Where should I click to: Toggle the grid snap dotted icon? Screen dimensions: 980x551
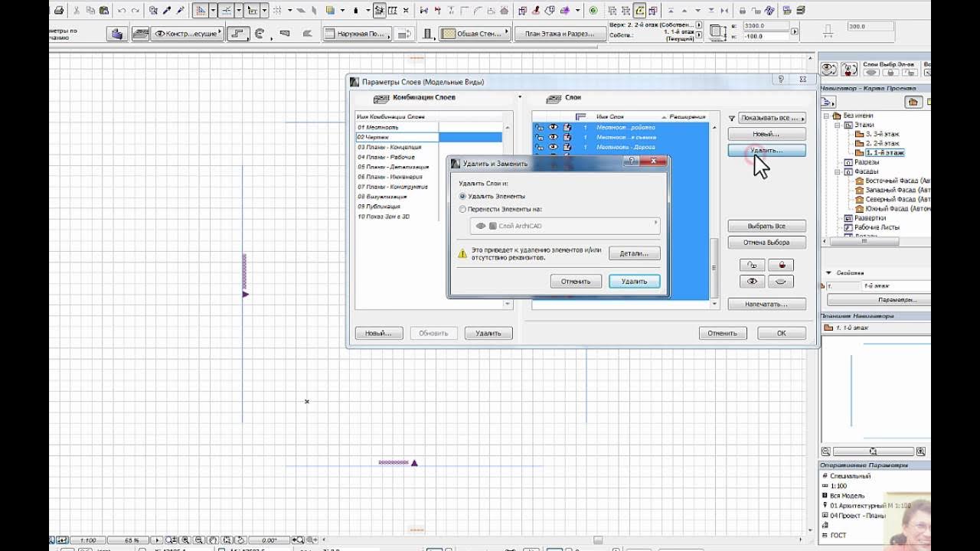point(277,11)
